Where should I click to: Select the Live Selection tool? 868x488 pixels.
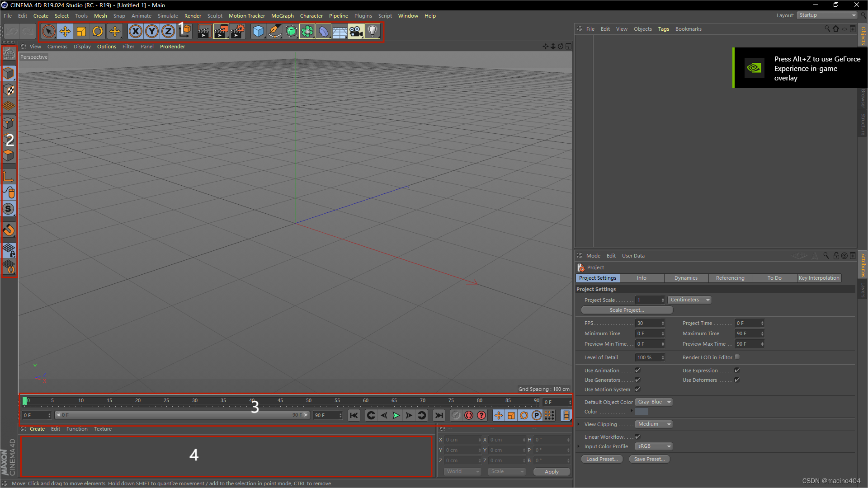point(48,31)
